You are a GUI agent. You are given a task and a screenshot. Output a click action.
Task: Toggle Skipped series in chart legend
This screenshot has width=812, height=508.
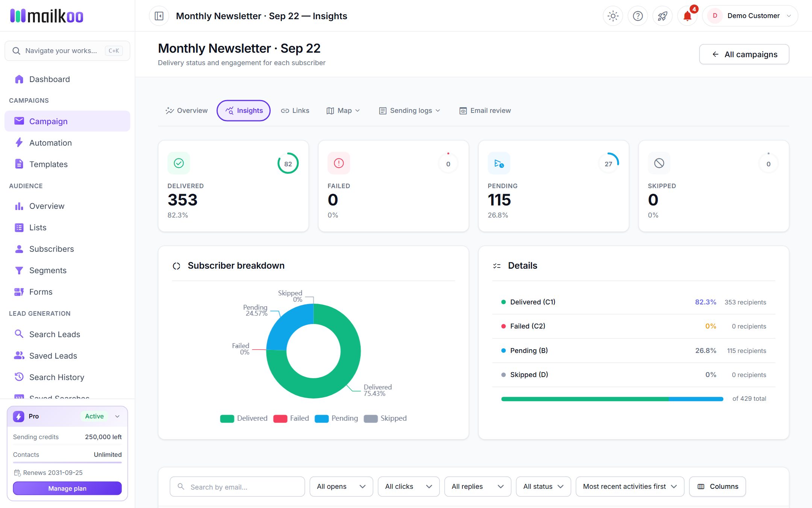(x=385, y=418)
